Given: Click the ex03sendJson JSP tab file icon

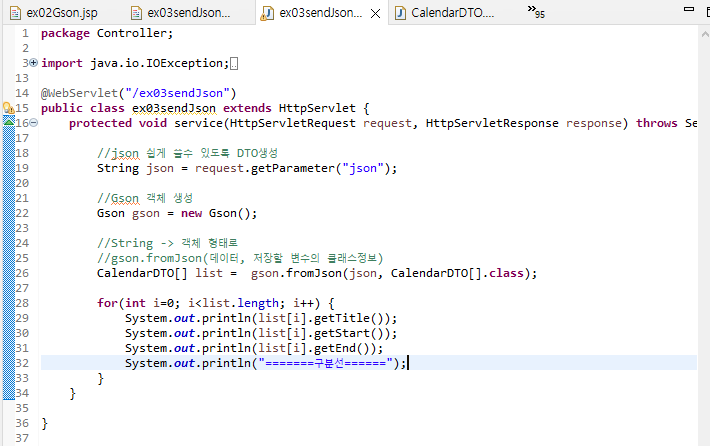Looking at the screenshot, I should pyautogui.click(x=136, y=13).
